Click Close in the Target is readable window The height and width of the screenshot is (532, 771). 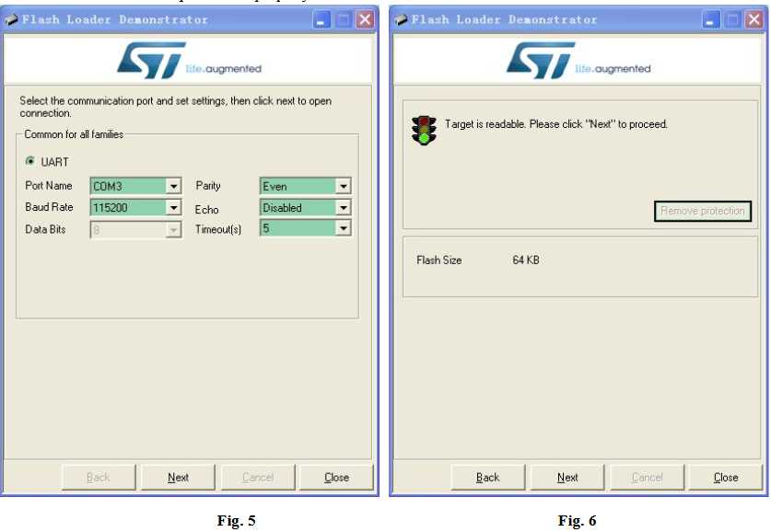(726, 477)
